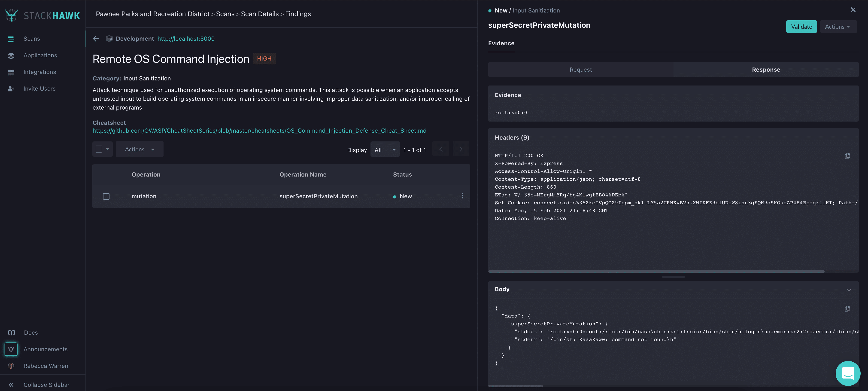The width and height of the screenshot is (868, 391).
Task: Go to previous page of findings
Action: coord(441,149)
